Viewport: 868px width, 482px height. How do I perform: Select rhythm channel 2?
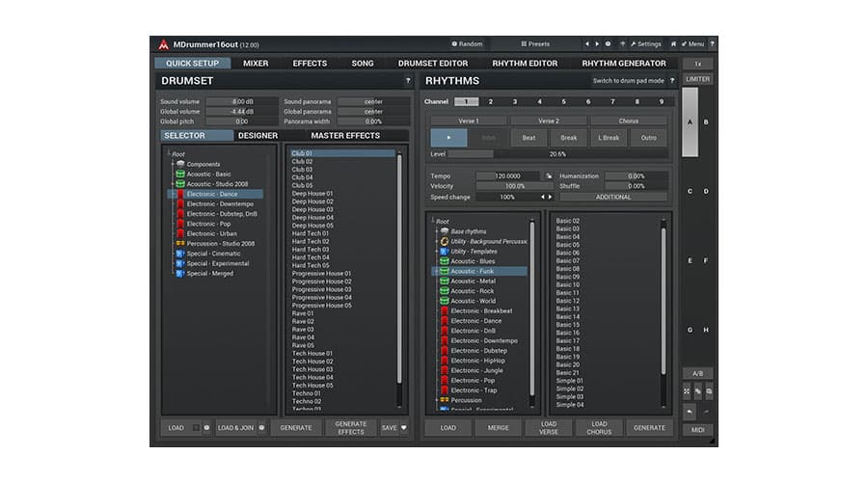click(491, 102)
